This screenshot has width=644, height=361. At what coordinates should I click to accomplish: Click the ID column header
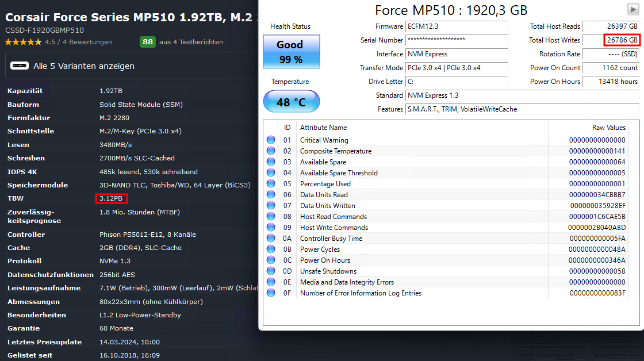(287, 128)
